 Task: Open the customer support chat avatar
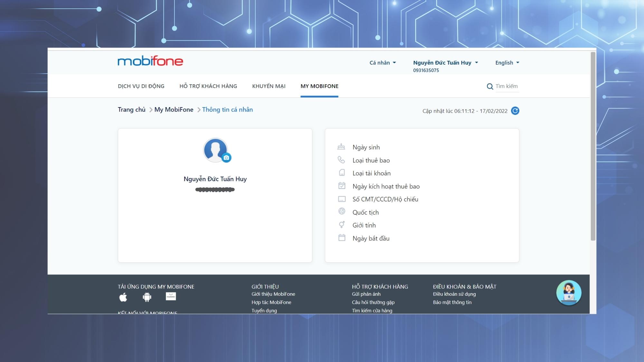(x=569, y=293)
